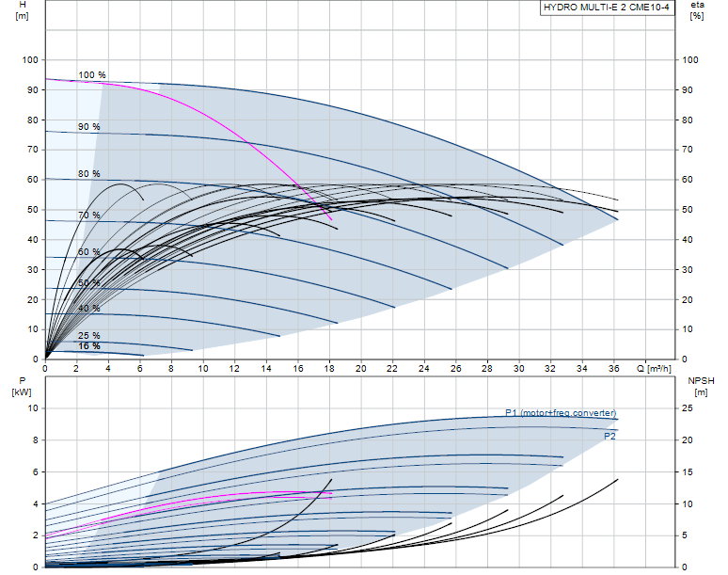The width and height of the screenshot is (728, 575).
Task: Click the eta [%] axis label
Action: pos(697,10)
